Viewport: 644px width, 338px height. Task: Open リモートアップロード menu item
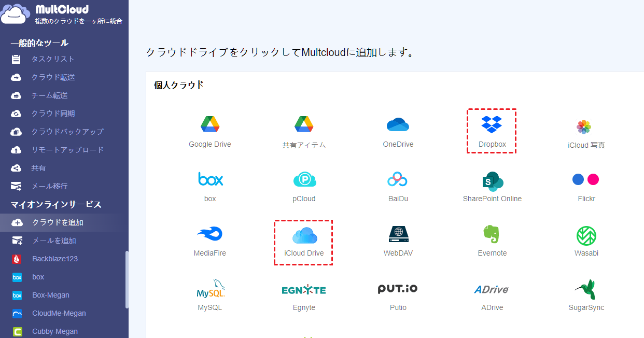67,150
